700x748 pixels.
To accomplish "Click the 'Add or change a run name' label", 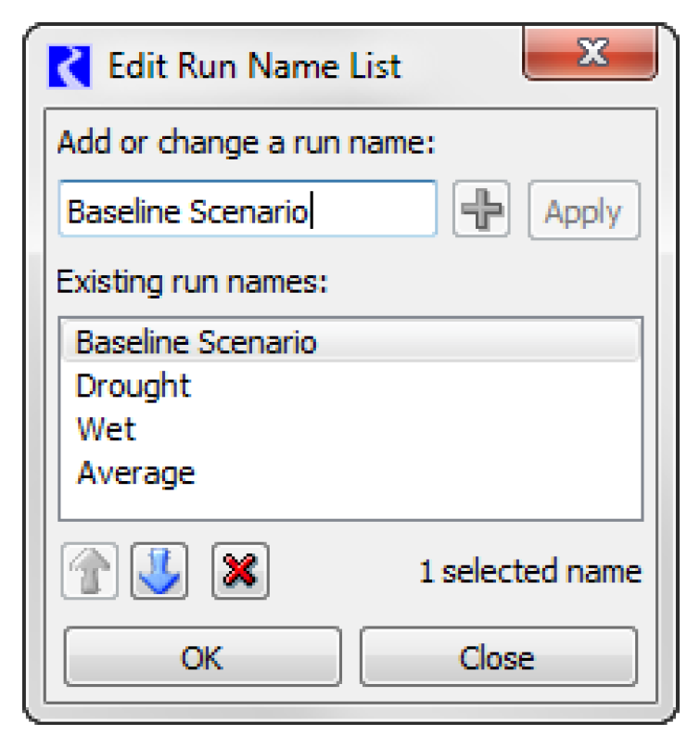I will [x=247, y=145].
